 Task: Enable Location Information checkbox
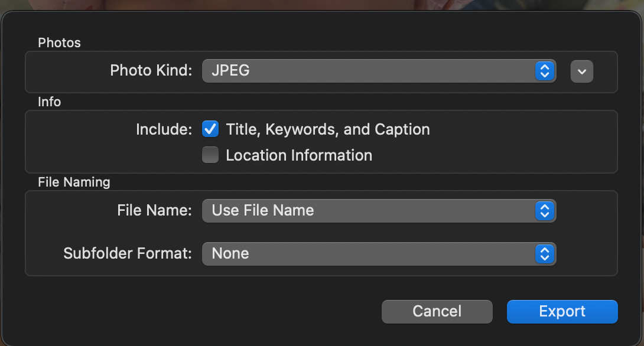tap(210, 155)
